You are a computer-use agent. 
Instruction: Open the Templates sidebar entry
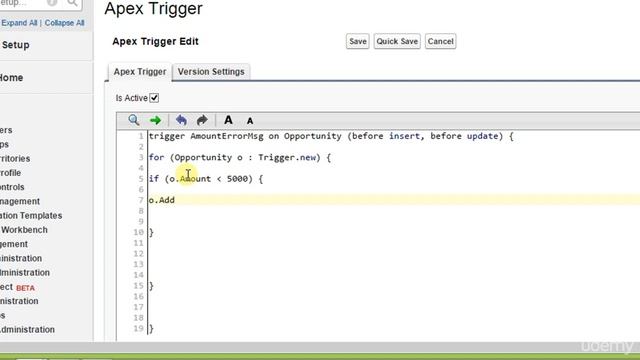31,216
